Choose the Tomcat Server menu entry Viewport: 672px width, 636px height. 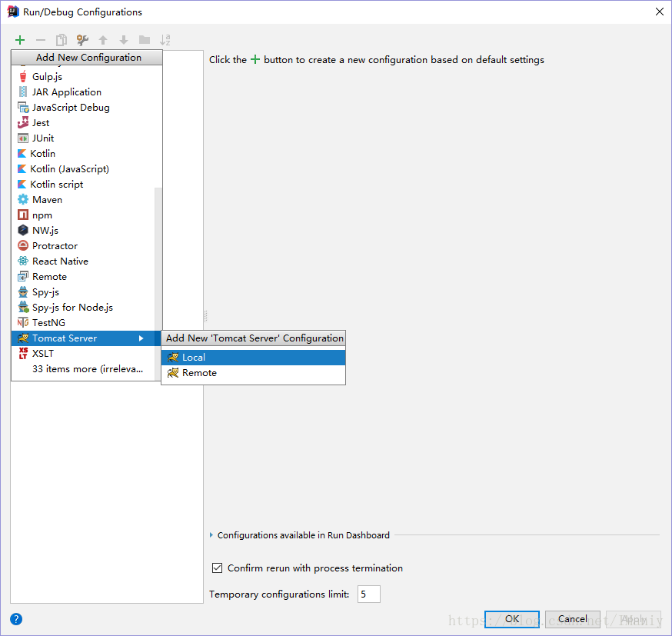87,338
